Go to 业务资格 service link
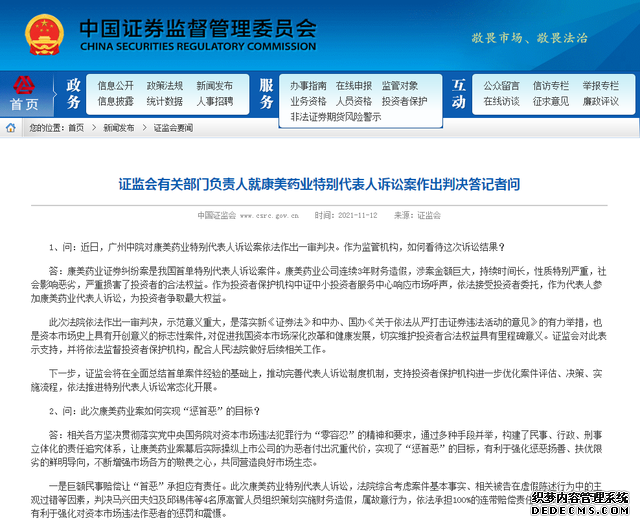The width and height of the screenshot is (640, 525). (x=308, y=101)
